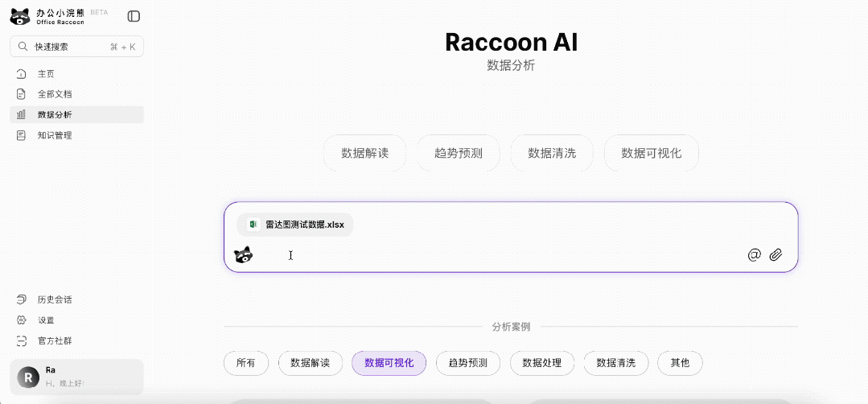Image resolution: width=868 pixels, height=404 pixels.
Task: Filter cases by 数据清洗 case tab
Action: pyautogui.click(x=615, y=363)
